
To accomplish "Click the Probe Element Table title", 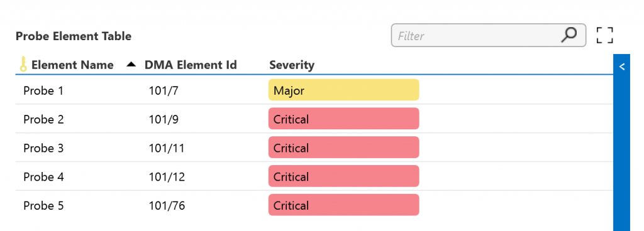I will coord(74,36).
